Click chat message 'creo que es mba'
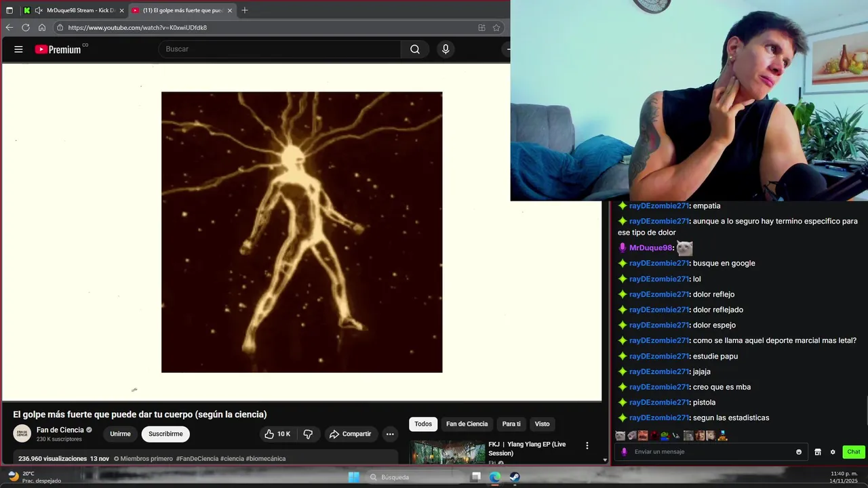The height and width of the screenshot is (488, 868). (x=722, y=387)
